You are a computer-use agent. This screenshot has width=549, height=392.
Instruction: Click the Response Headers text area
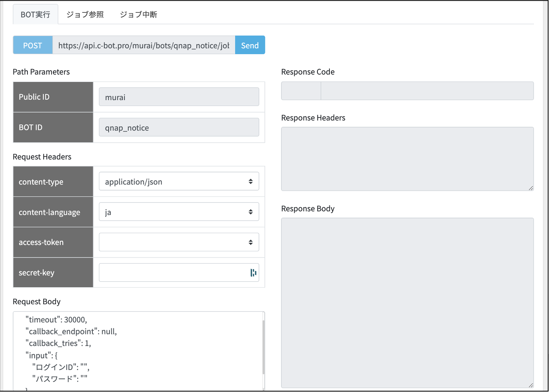407,159
